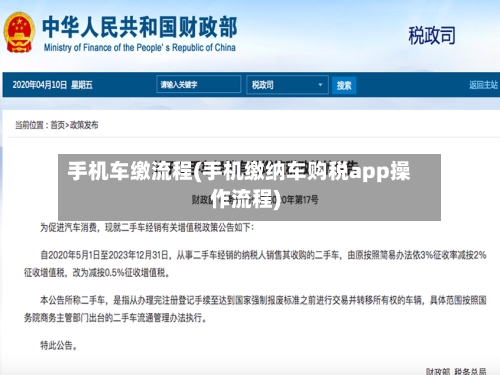This screenshot has width=500, height=375.
Task: Go back via 返回主站 link
Action: pyautogui.click(x=484, y=85)
